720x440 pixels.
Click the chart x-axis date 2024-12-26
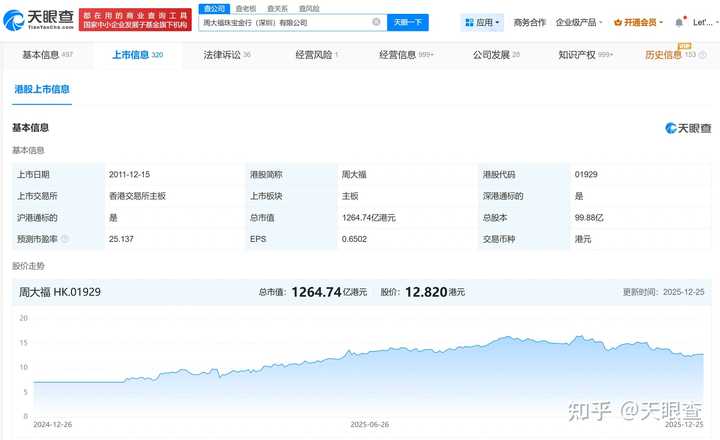pos(53,424)
